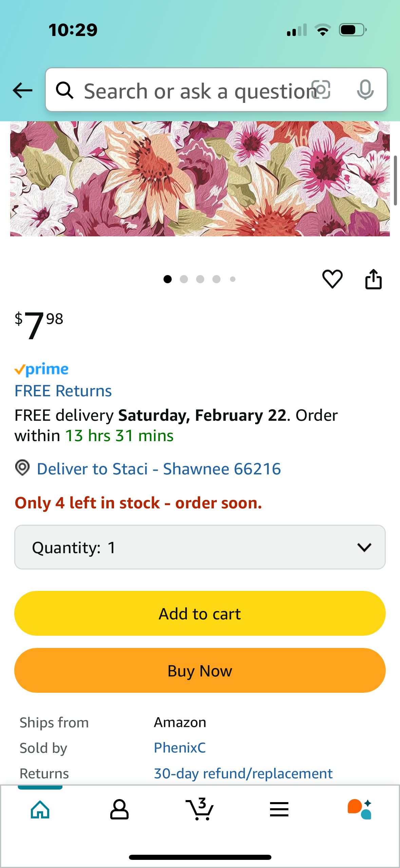400x868 pixels.
Task: Open the FREE Returns link
Action: [63, 391]
